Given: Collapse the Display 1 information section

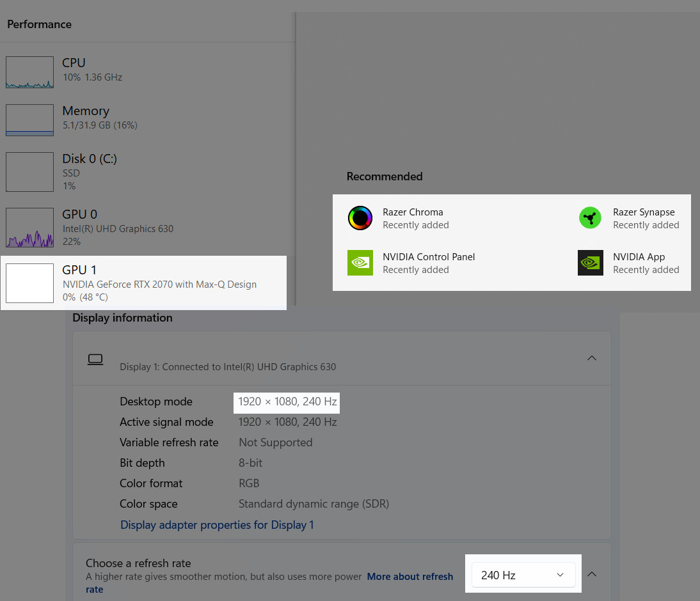Looking at the screenshot, I should (x=591, y=358).
